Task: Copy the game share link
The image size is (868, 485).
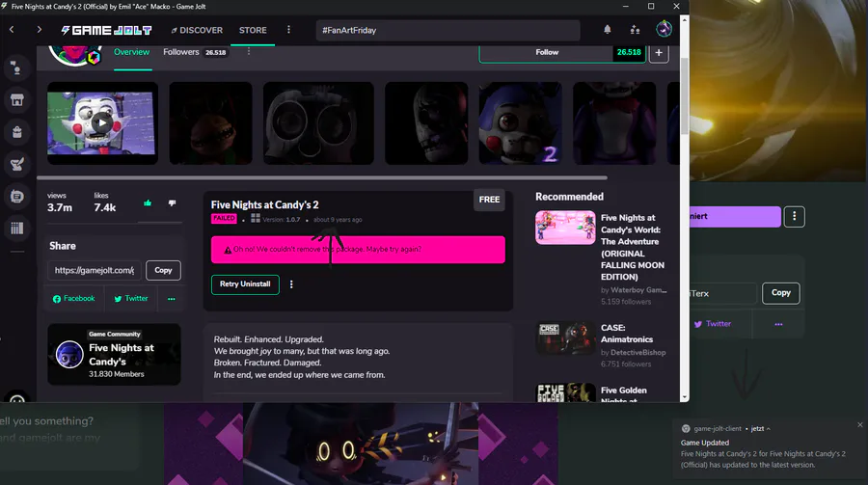Action: [163, 270]
